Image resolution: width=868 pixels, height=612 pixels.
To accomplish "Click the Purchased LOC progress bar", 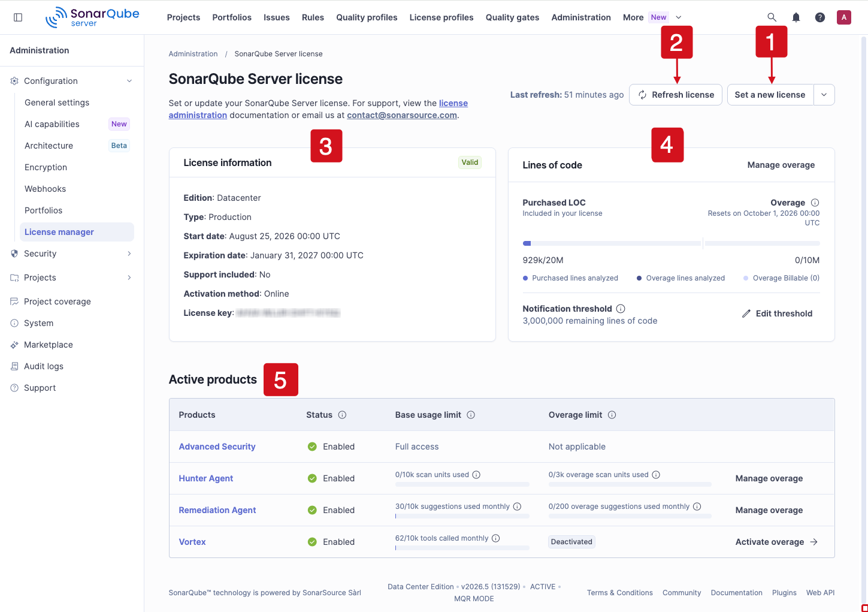I will [612, 243].
